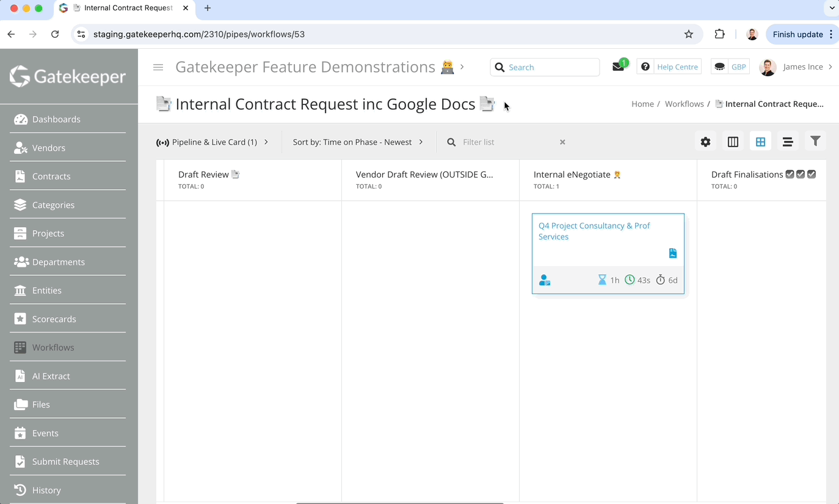Select the list view icon
Viewport: 839px width, 504px height.
(788, 141)
